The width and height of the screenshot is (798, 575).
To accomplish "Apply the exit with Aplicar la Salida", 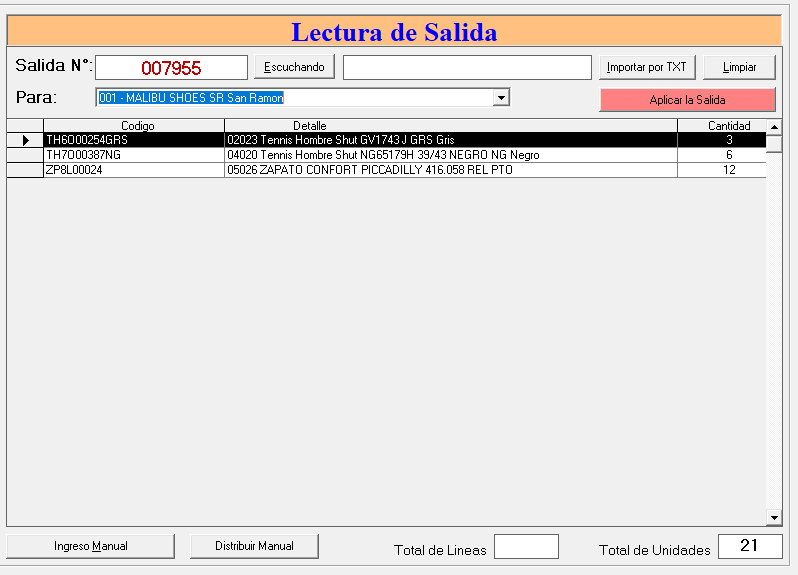I will pos(687,100).
